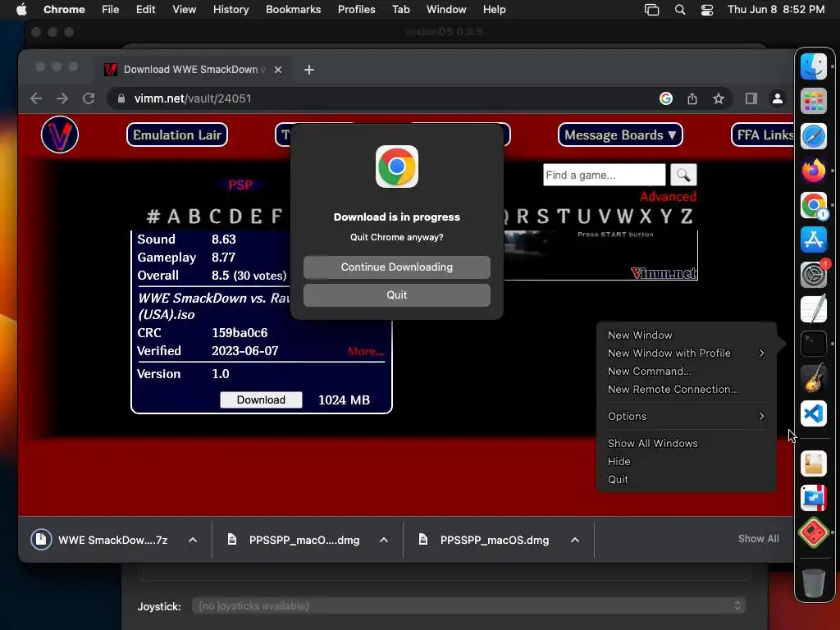Open App Store from the dock
The width and height of the screenshot is (840, 630).
(x=813, y=240)
